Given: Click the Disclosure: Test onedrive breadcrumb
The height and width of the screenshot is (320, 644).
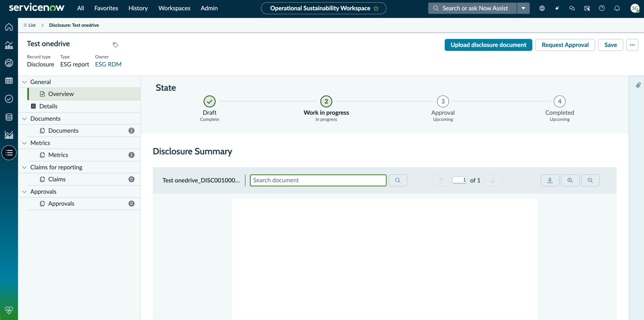Looking at the screenshot, I should click(74, 25).
